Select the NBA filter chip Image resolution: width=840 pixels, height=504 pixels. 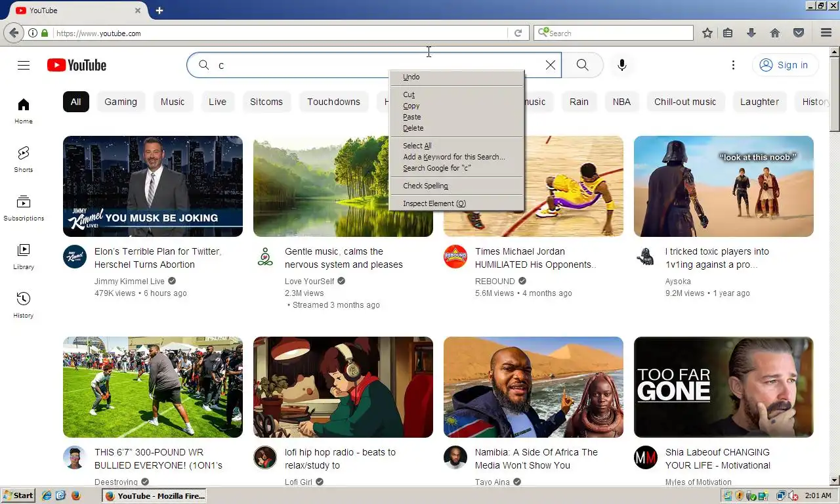tap(621, 102)
